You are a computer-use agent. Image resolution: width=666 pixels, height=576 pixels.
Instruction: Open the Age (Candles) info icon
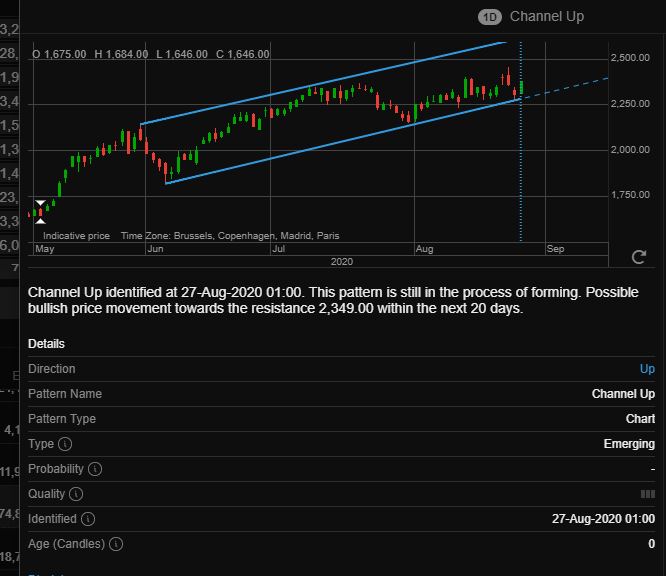[116, 544]
